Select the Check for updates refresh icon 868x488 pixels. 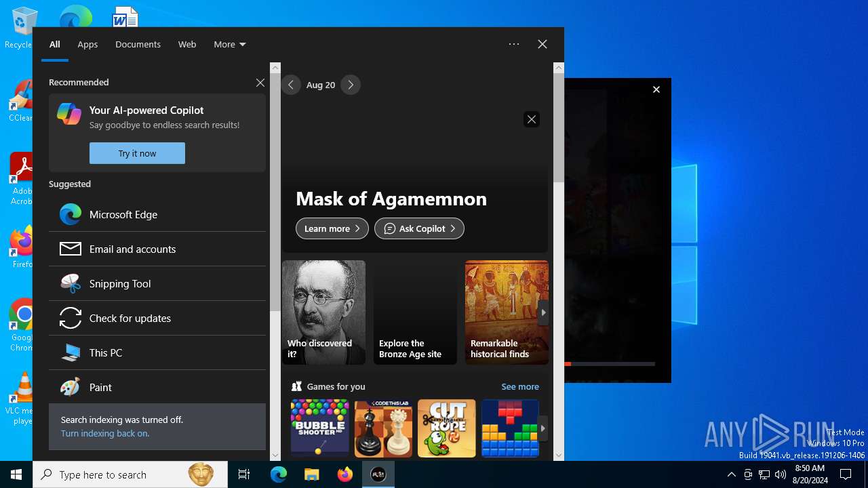(71, 318)
